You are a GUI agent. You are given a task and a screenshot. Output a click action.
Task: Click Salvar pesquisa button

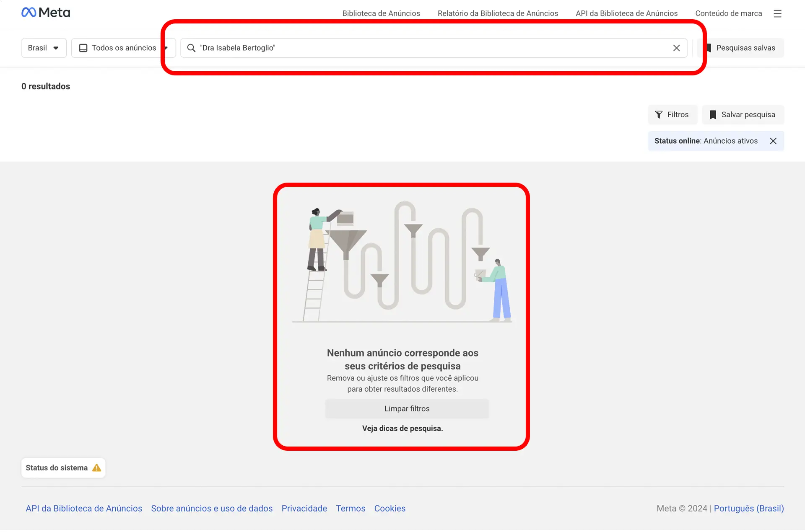tap(743, 114)
